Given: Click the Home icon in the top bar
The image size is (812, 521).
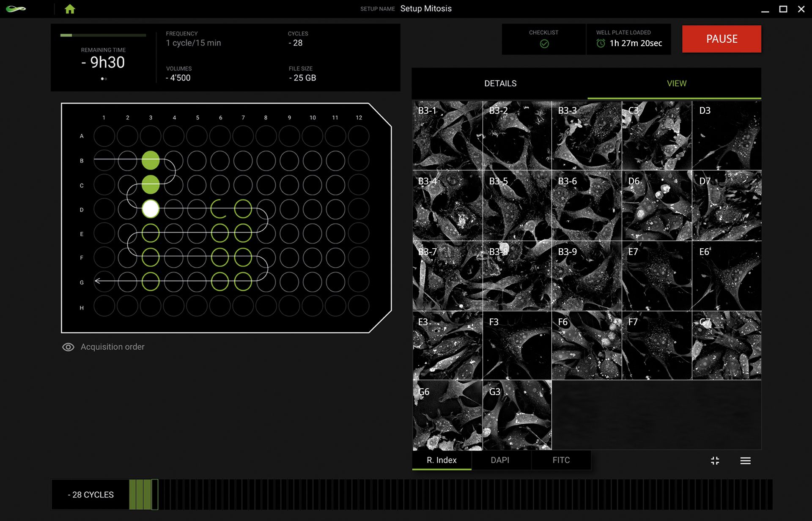Looking at the screenshot, I should 70,8.
